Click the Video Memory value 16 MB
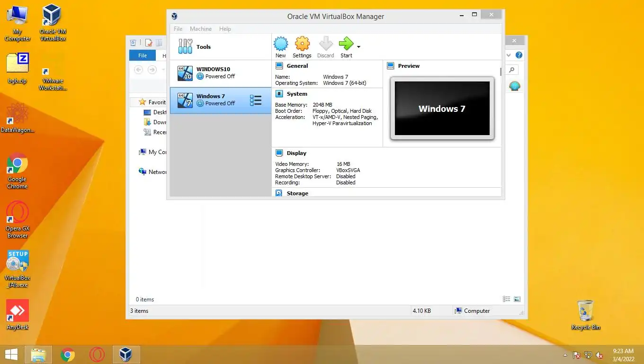Image resolution: width=644 pixels, height=364 pixels. [x=343, y=164]
